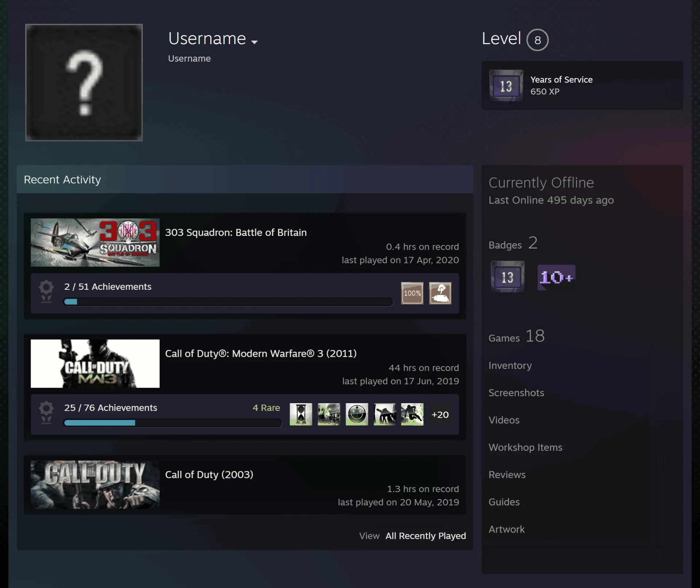Click the trophy icon beside 2 / 51 Achievements
Image resolution: width=700 pixels, height=588 pixels.
(x=46, y=292)
